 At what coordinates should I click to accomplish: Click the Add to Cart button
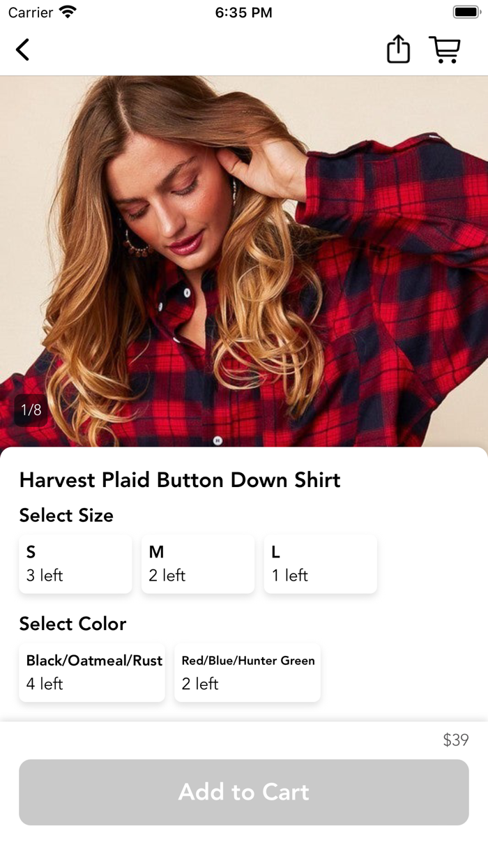point(244,792)
